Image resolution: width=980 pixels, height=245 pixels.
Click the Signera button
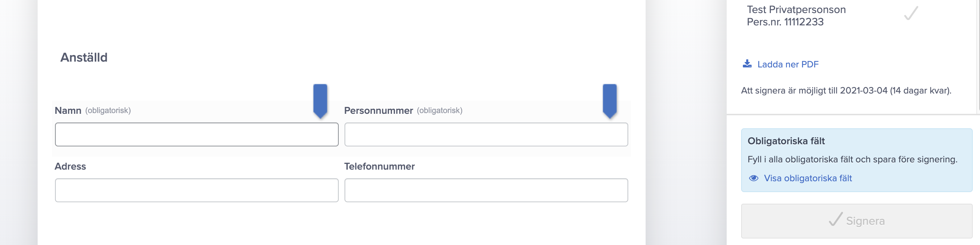pos(856,221)
